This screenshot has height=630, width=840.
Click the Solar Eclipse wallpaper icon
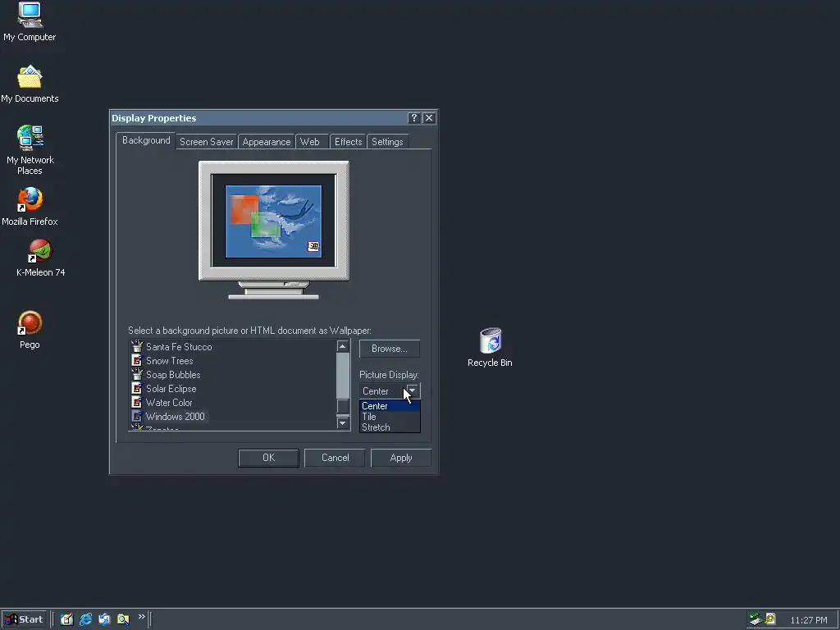(137, 388)
